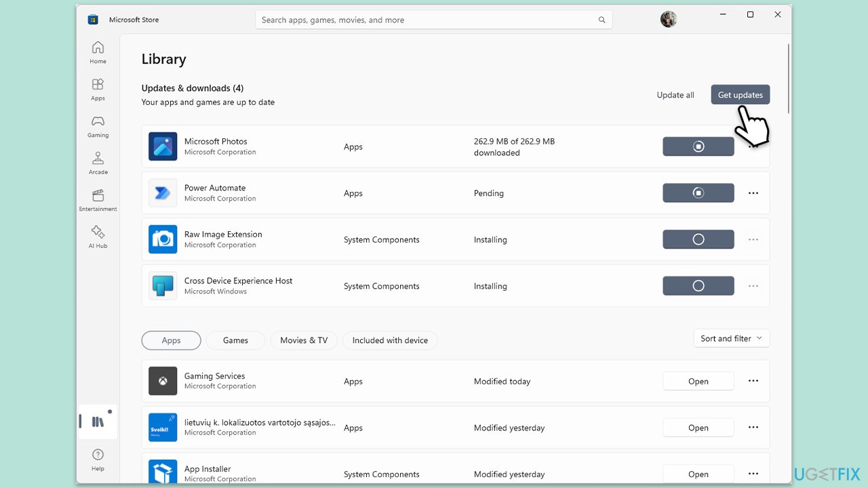
Task: Click "Microsoft Windows" publisher under Cross Device Experience Host
Action: point(216,291)
